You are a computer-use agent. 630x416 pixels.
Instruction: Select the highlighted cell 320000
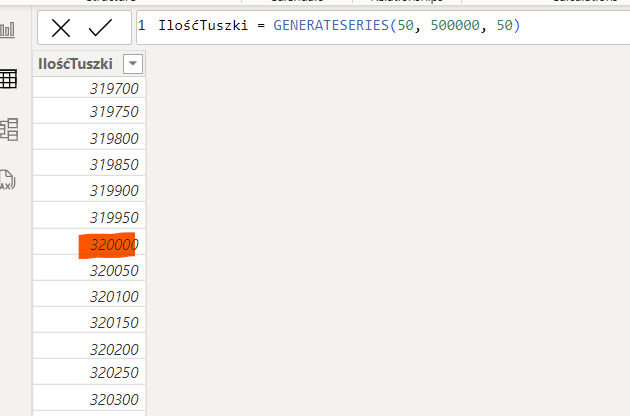pos(89,244)
